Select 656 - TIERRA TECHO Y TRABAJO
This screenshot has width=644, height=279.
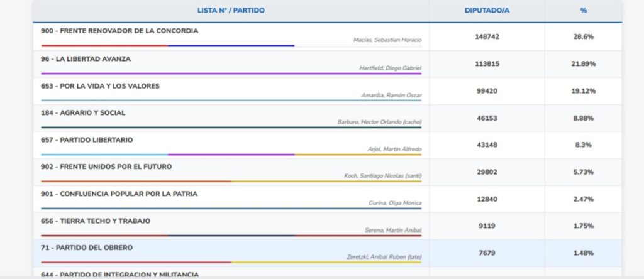(96, 221)
